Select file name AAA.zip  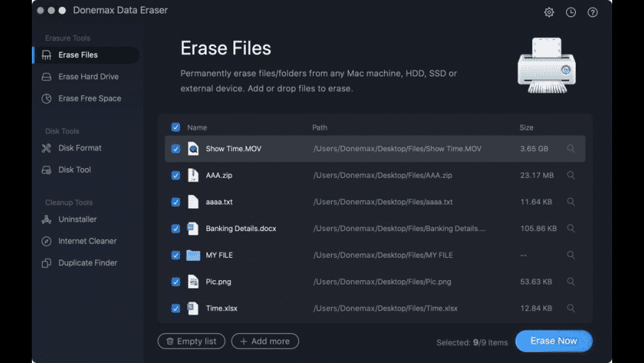[219, 176]
